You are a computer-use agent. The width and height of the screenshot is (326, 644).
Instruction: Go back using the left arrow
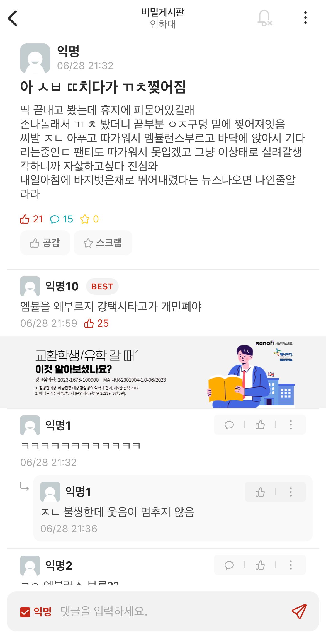[13, 18]
